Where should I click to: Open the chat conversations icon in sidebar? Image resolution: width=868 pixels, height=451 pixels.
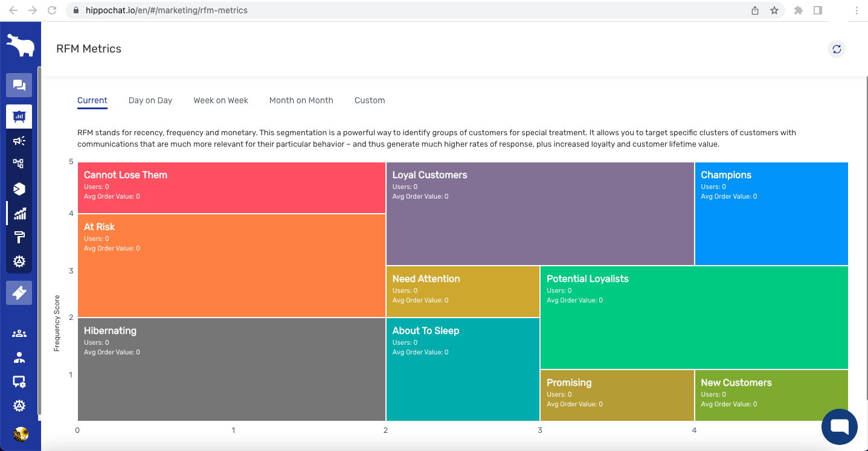19,85
